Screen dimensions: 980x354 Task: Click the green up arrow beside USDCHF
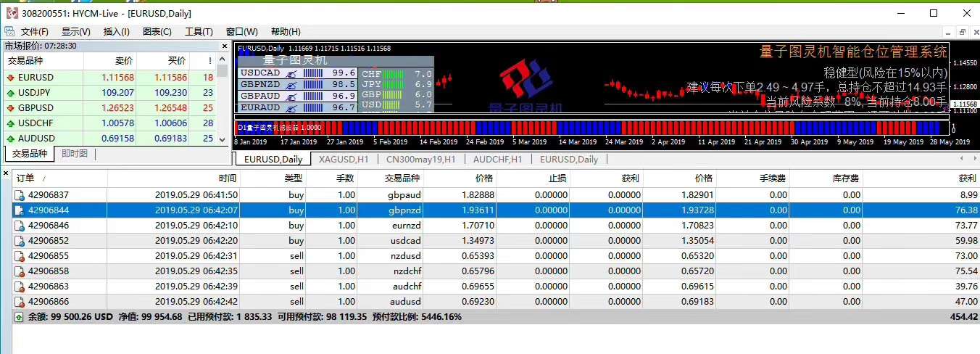10,123
